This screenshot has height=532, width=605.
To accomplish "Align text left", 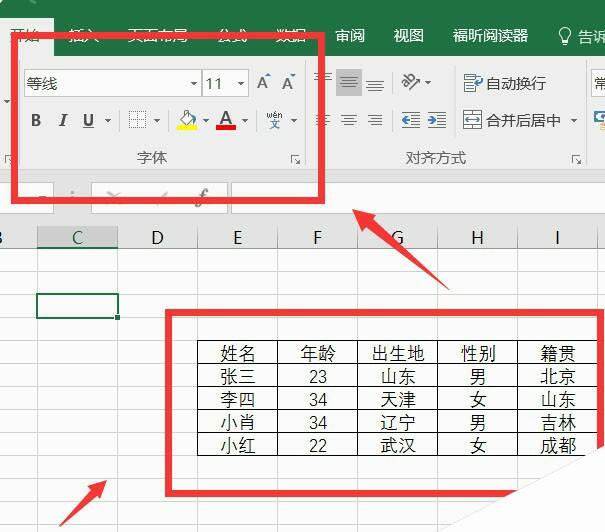I will (322, 120).
